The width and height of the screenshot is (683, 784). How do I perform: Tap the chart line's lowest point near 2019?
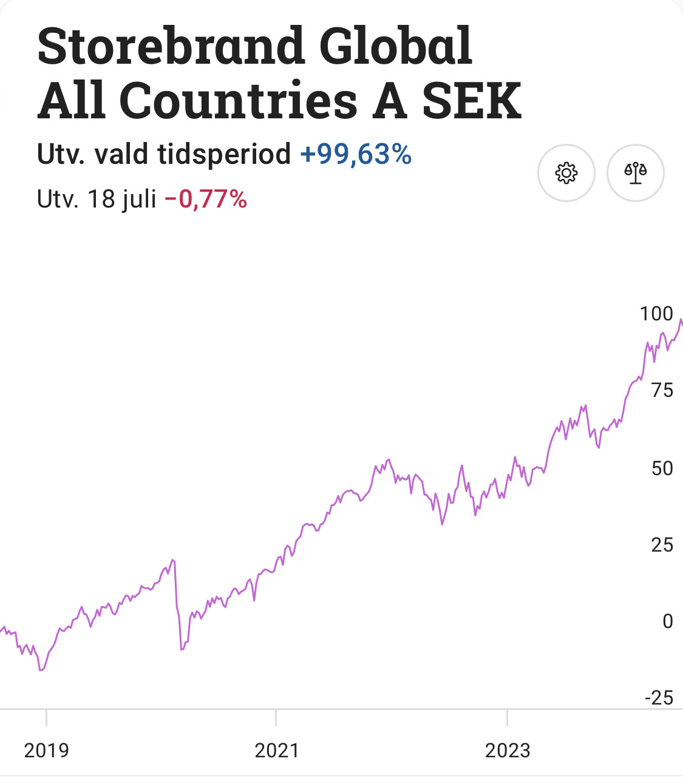(41, 670)
